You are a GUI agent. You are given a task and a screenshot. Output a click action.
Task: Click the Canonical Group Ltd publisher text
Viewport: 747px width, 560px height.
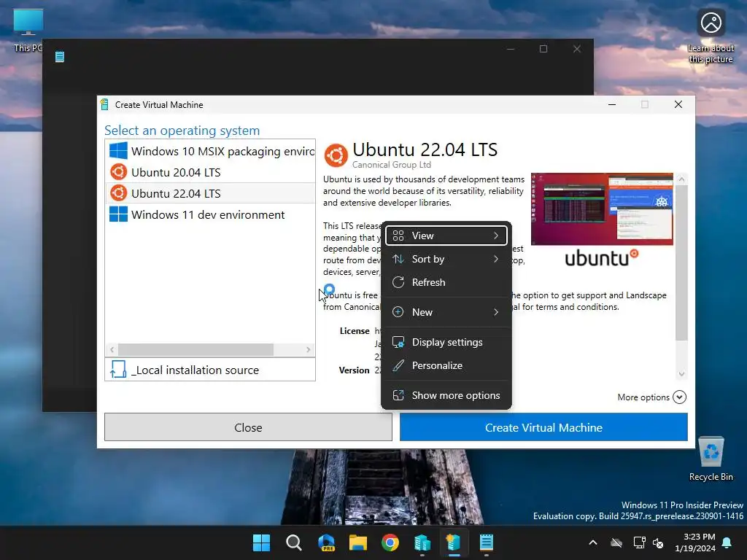[392, 165]
